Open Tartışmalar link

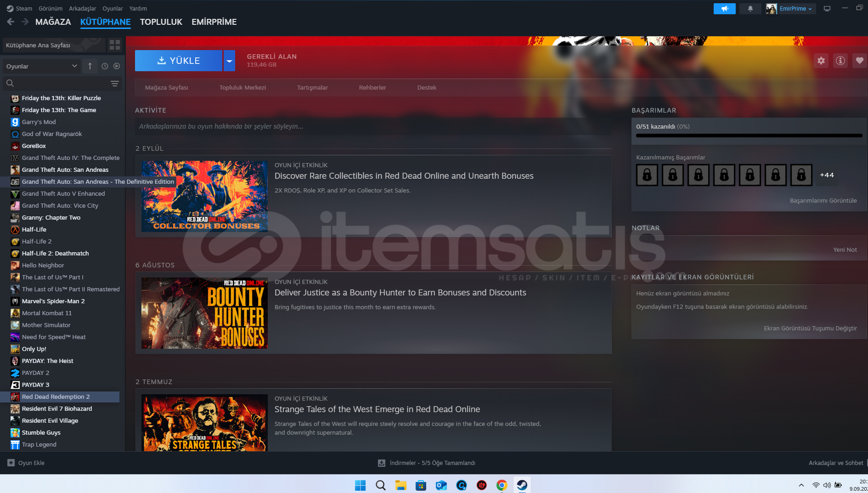pyautogui.click(x=312, y=87)
